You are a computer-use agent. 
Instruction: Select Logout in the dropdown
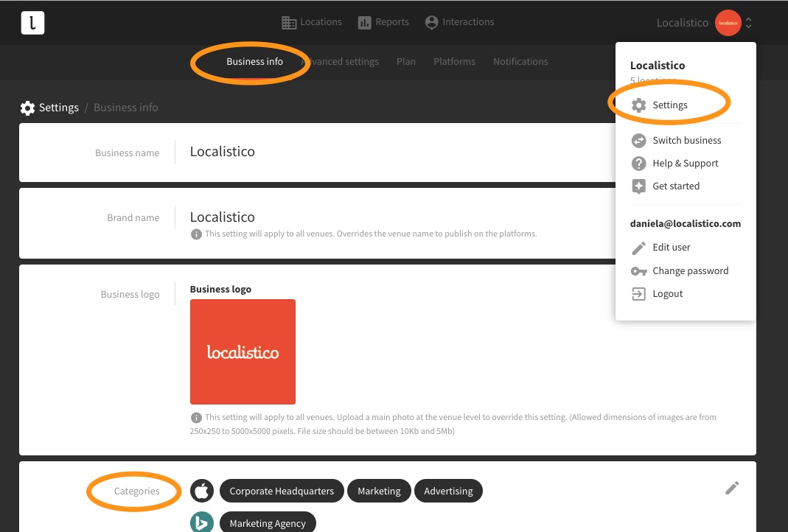(658, 294)
